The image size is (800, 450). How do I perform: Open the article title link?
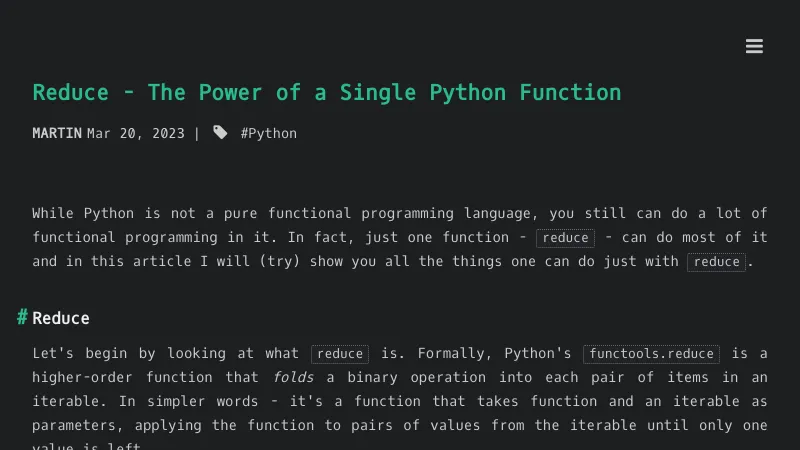tap(327, 92)
